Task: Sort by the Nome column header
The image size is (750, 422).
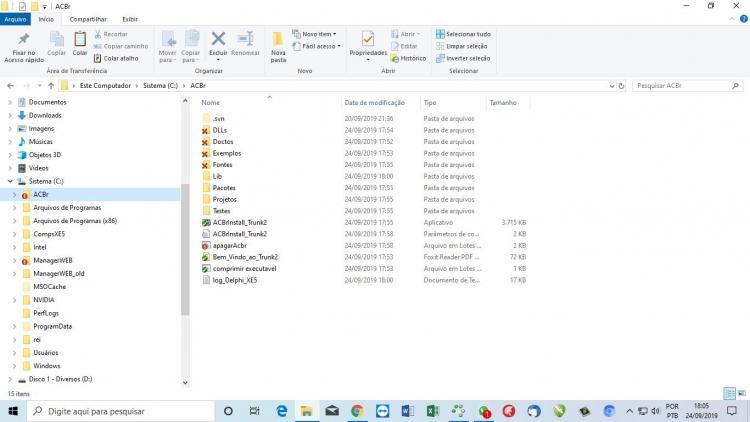Action: pyautogui.click(x=210, y=102)
